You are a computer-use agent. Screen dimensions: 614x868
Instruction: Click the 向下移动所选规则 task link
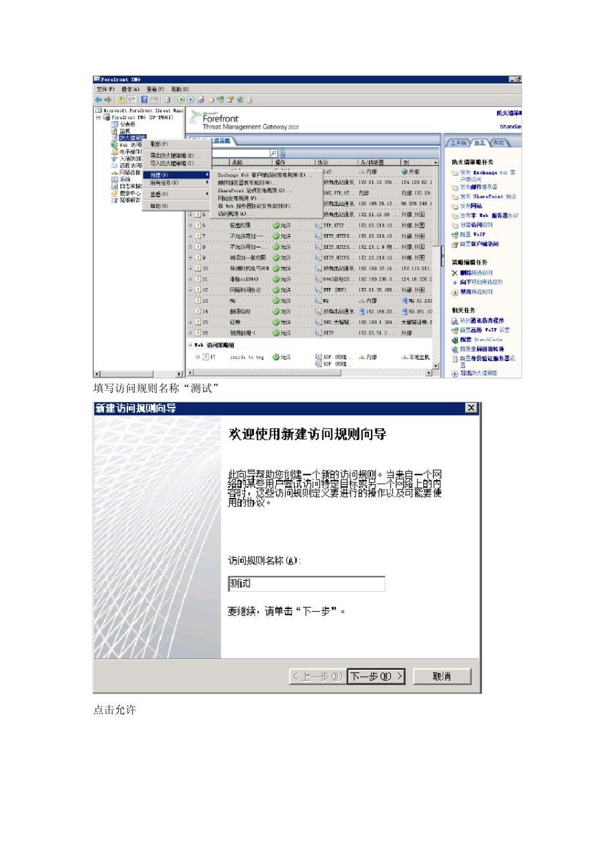481,282
